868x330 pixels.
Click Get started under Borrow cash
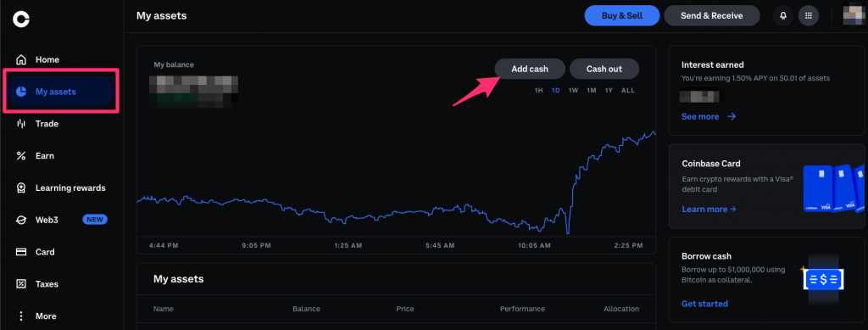(x=704, y=304)
